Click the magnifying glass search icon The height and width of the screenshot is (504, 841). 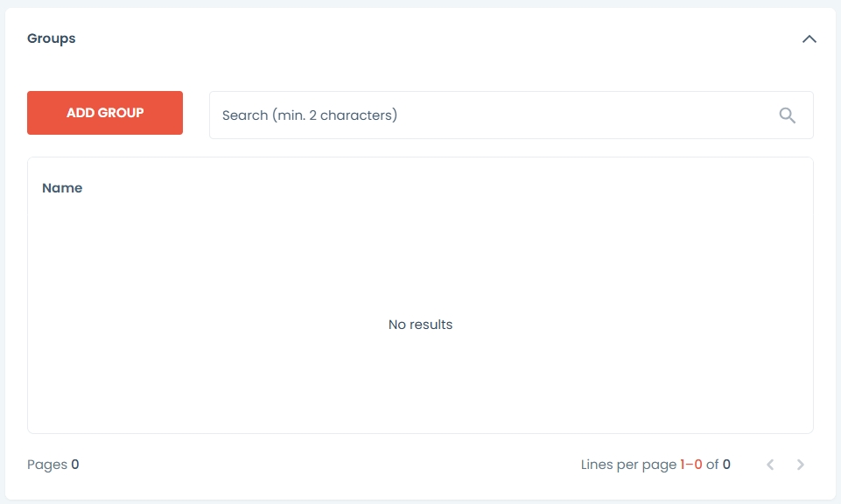tap(788, 115)
